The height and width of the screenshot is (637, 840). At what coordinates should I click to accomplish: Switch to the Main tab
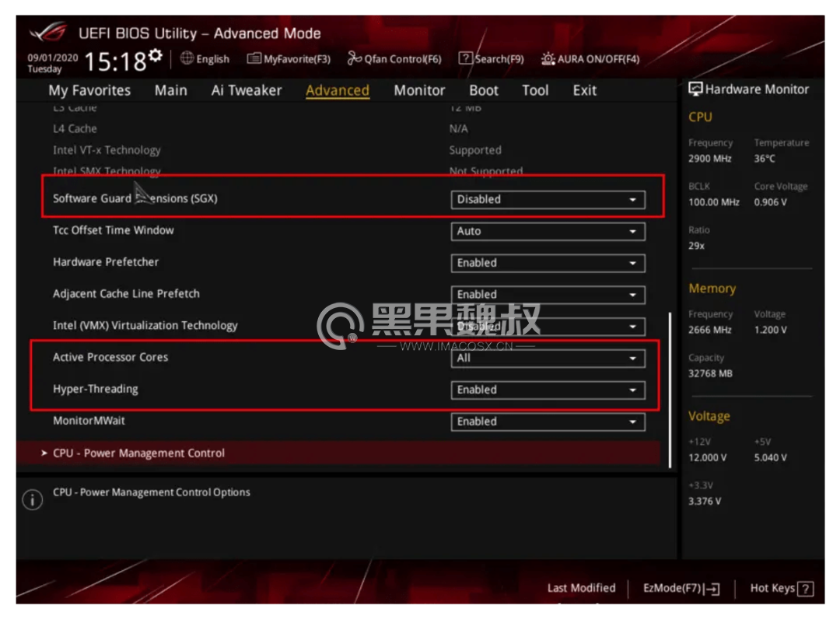[x=171, y=90]
